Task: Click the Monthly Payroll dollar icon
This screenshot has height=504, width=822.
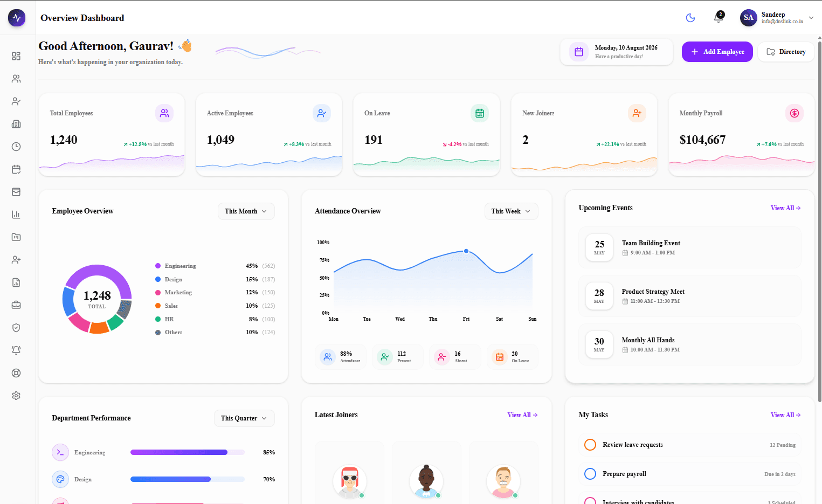Action: (x=794, y=113)
